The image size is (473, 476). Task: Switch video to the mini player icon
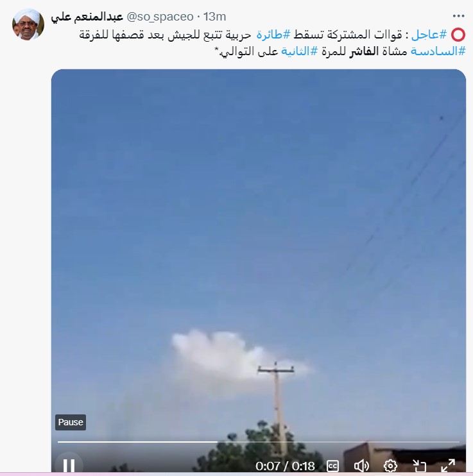click(x=420, y=466)
